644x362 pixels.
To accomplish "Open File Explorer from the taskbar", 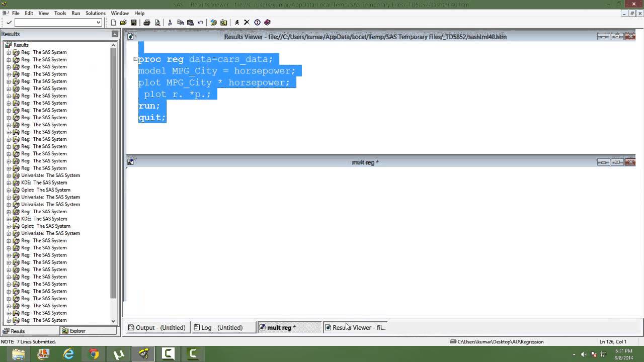I will (x=18, y=354).
